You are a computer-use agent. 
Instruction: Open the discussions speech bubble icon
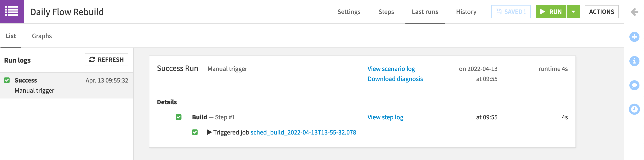point(634,85)
